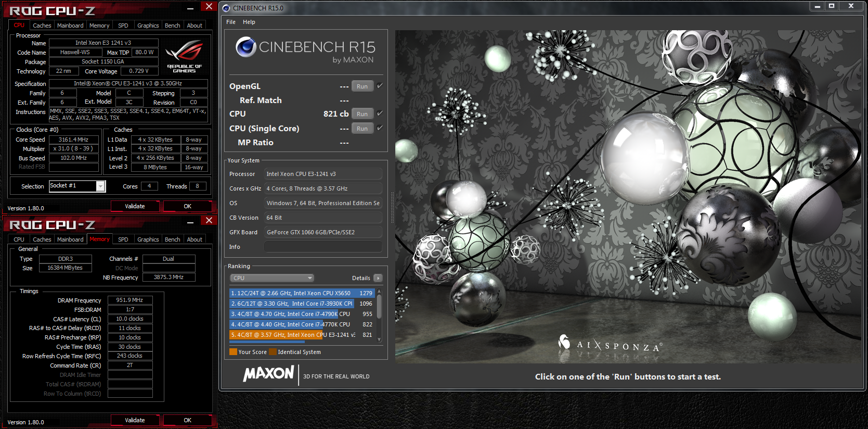868x429 pixels.
Task: Select ranking entry Intel Xeon CPU X5650
Action: 302,293
